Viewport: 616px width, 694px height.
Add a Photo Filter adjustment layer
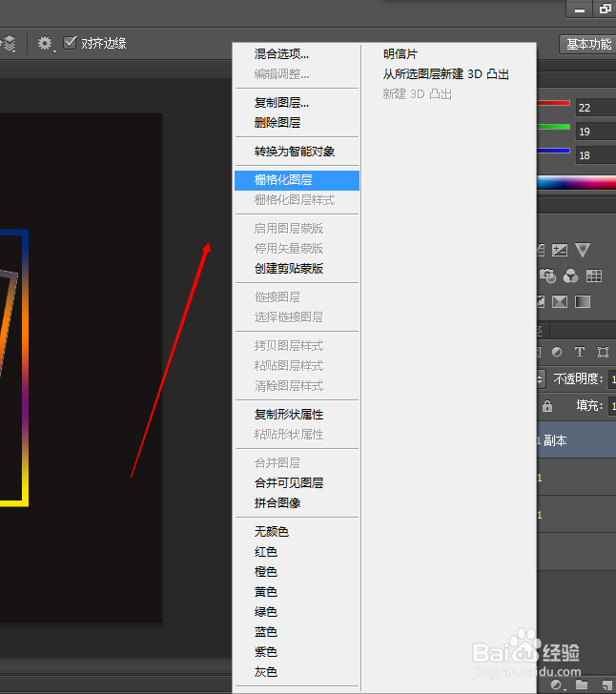547,276
